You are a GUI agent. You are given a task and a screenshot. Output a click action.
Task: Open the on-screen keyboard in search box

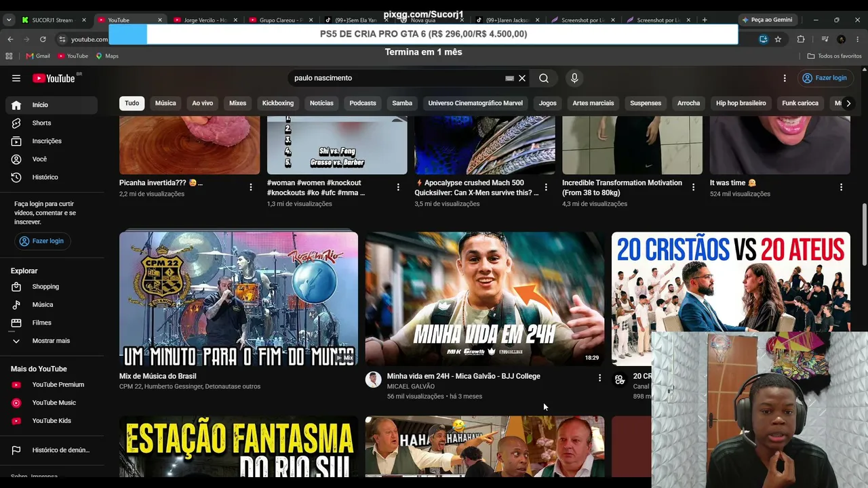pyautogui.click(x=509, y=78)
